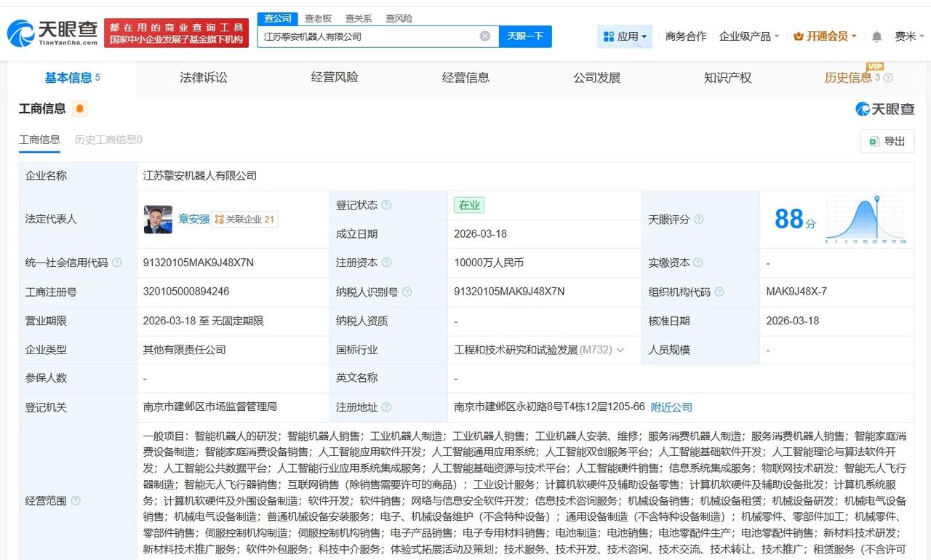931x560 pixels.
Task: Expand industry dropdown beside 工程和技术研究和试验发展(M732)
Action: click(x=620, y=350)
